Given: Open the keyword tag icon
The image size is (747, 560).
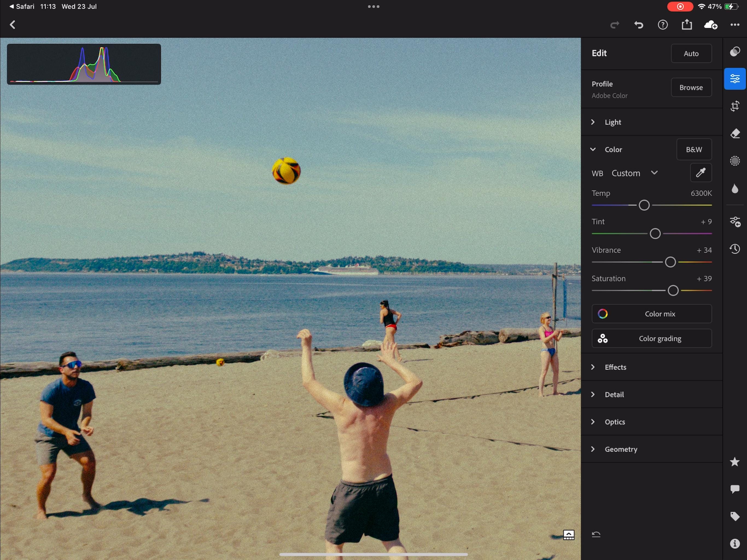Looking at the screenshot, I should click(x=735, y=517).
